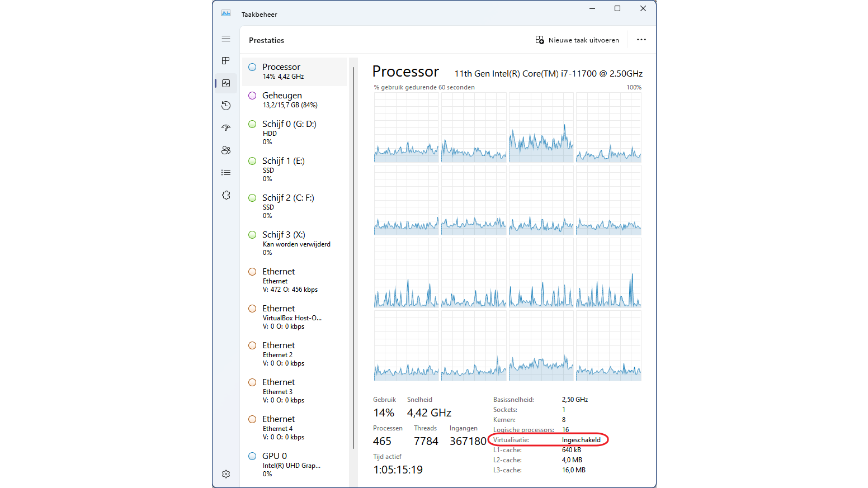Click the performance list vertical scrollbar

(353, 257)
